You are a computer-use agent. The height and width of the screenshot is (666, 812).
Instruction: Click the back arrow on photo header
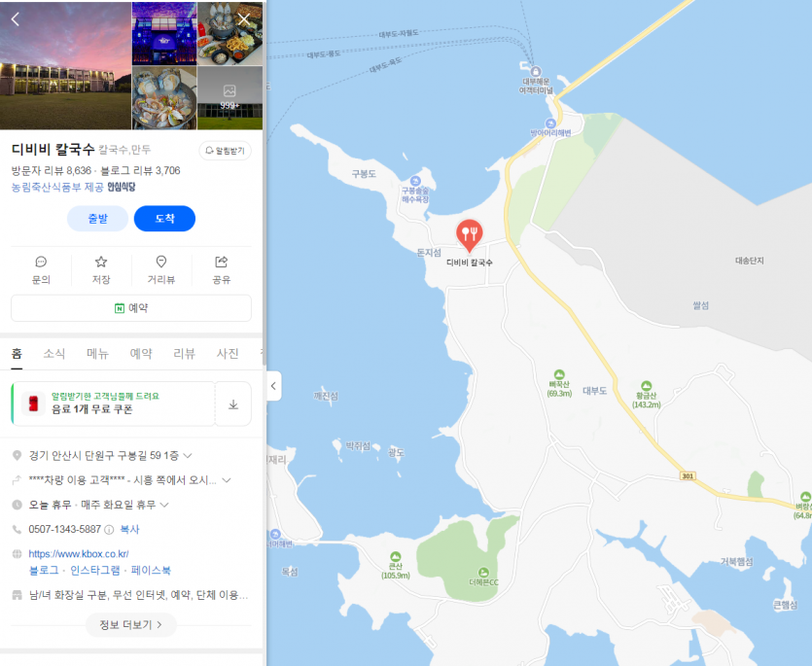coord(16,19)
